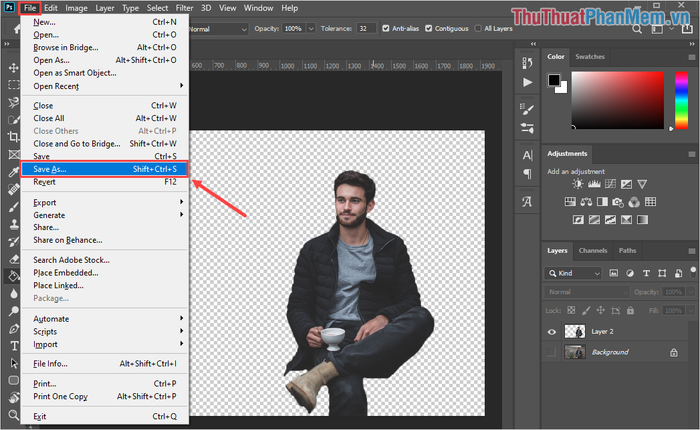
Task: Select the Clone Stamp tool
Action: [13, 224]
